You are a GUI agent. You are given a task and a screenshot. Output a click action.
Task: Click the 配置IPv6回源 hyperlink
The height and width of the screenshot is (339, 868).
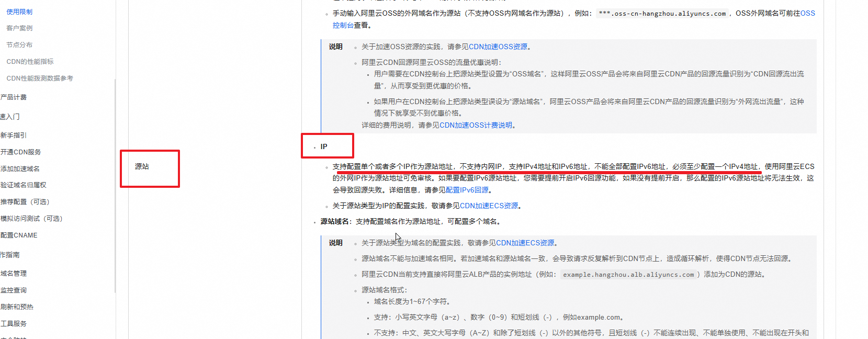point(467,190)
